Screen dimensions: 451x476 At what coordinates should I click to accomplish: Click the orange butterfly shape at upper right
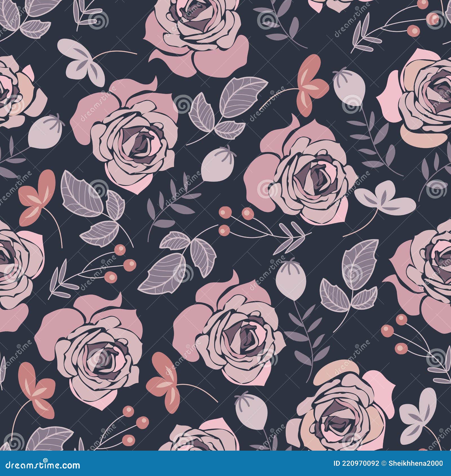tap(311, 84)
